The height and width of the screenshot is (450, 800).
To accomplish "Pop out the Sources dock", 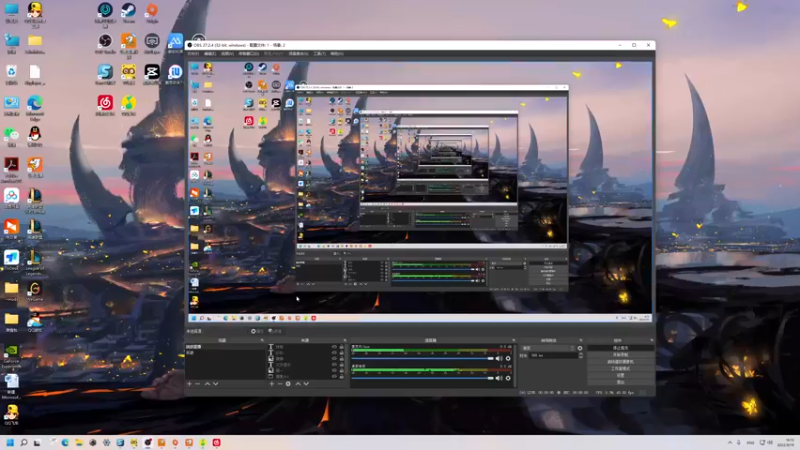I will 345,340.
